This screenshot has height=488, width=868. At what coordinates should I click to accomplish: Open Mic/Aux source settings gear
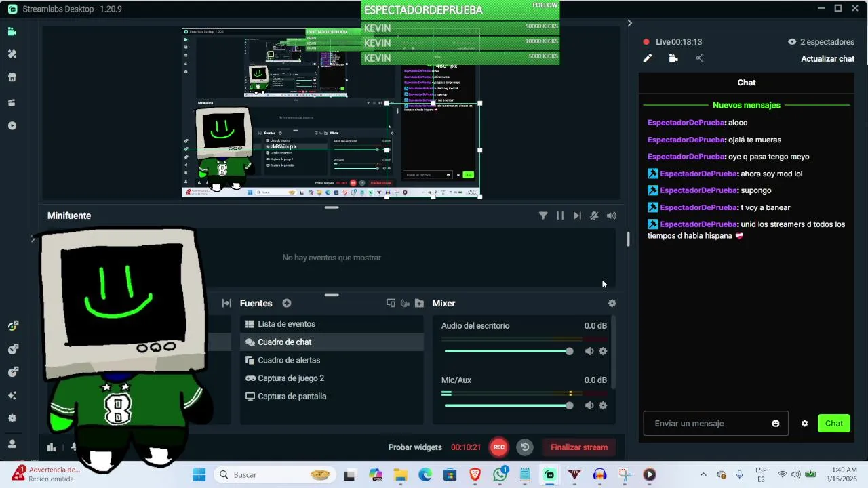(603, 405)
